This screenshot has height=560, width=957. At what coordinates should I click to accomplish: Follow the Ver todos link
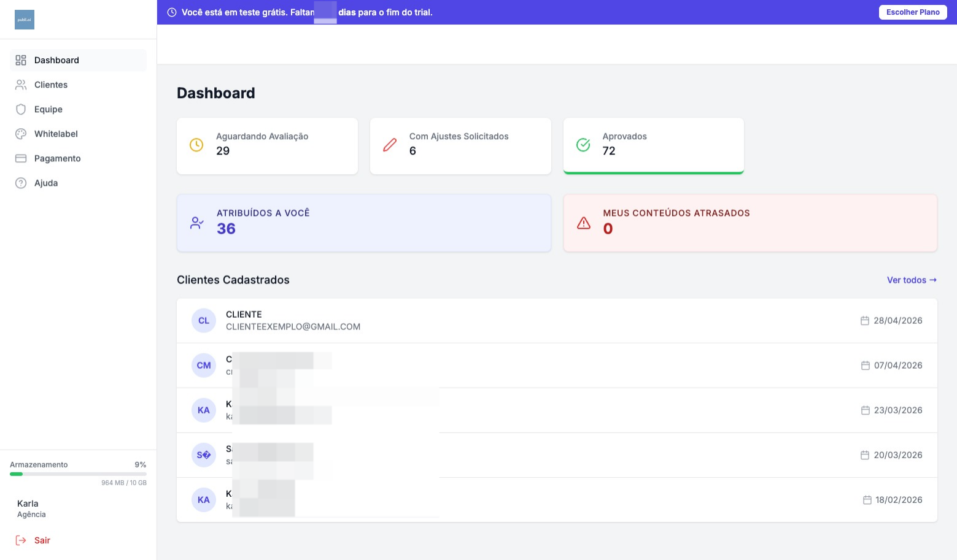pyautogui.click(x=912, y=280)
